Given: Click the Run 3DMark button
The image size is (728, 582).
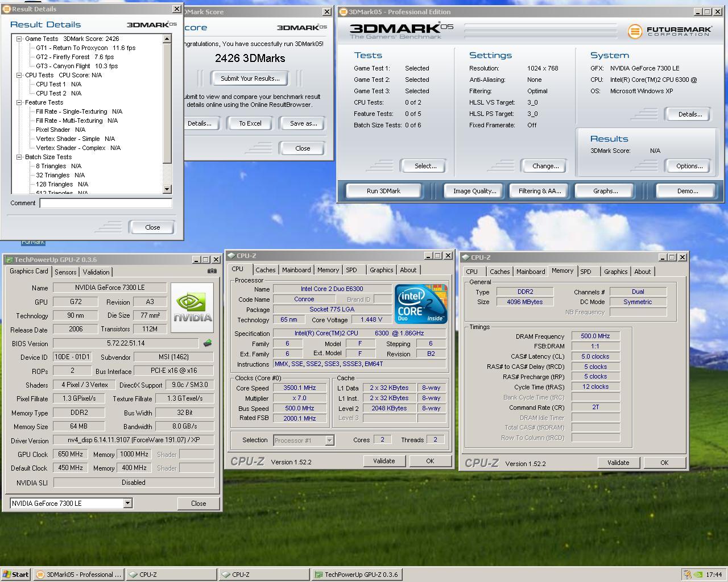Looking at the screenshot, I should [383, 191].
